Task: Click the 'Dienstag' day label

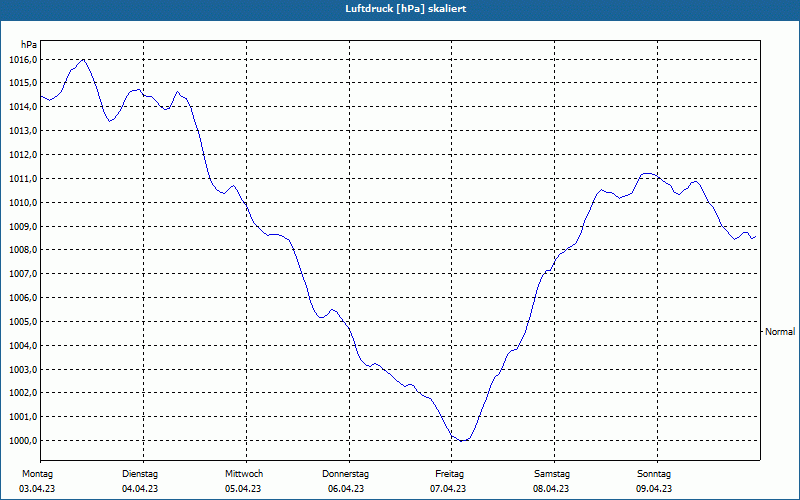Action: click(140, 474)
